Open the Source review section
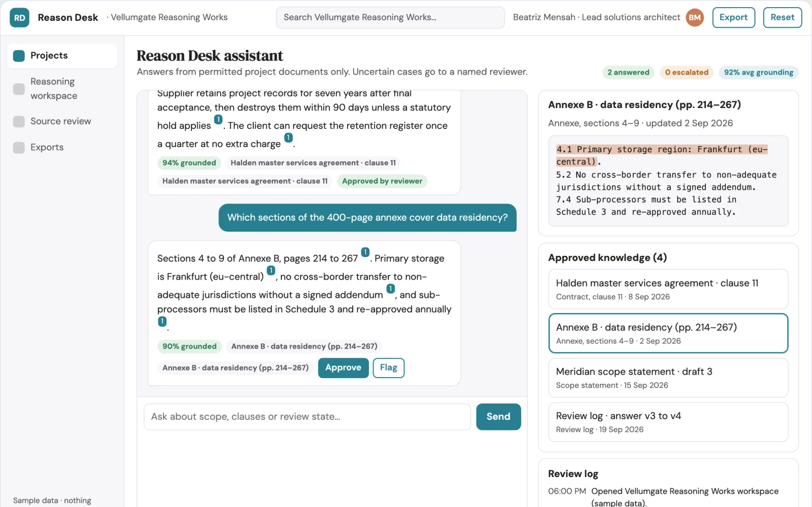 [62, 121]
